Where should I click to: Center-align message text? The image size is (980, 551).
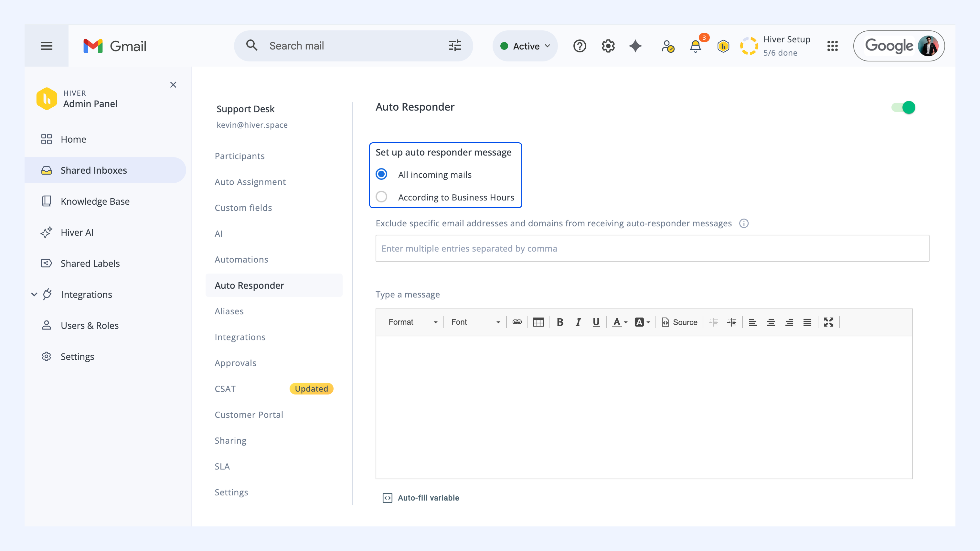(x=771, y=322)
